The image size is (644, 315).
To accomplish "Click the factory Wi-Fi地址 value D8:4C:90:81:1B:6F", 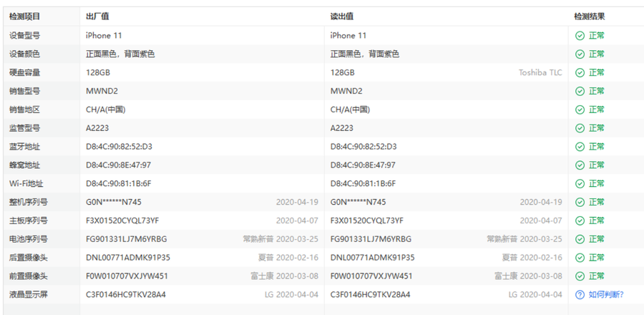I will point(119,183).
